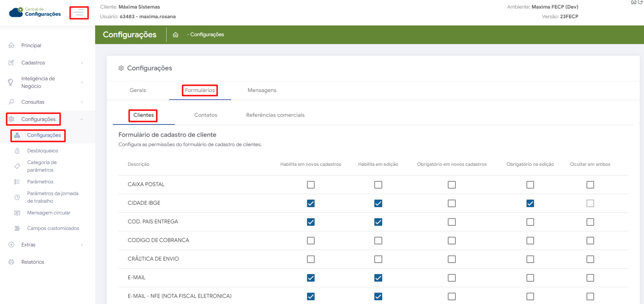Image resolution: width=644 pixels, height=304 pixels.
Task: Expand Inteligência de Negócio chevron
Action: point(82,82)
